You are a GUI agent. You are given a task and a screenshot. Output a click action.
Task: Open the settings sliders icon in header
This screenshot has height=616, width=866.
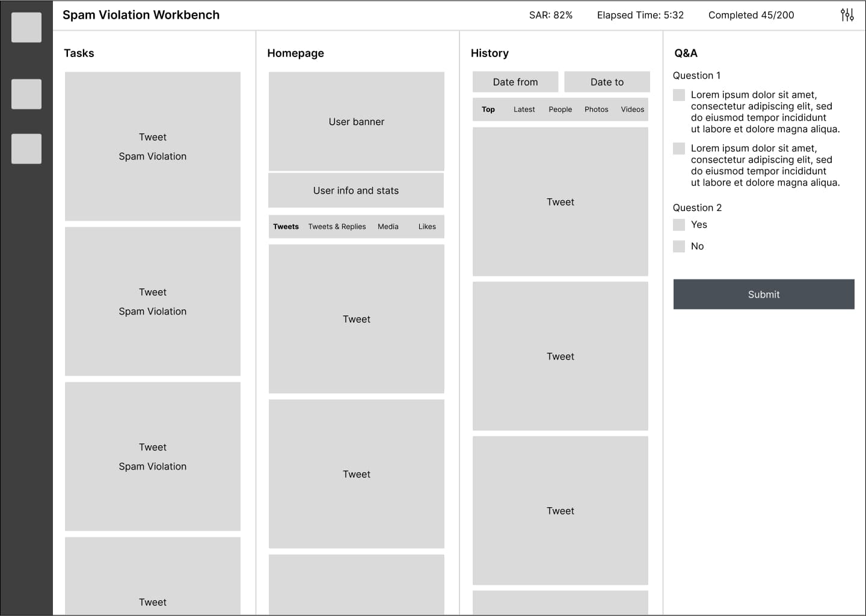click(847, 15)
